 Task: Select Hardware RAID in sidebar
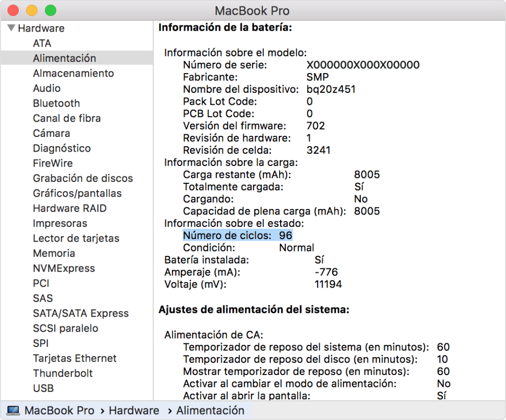pos(70,209)
